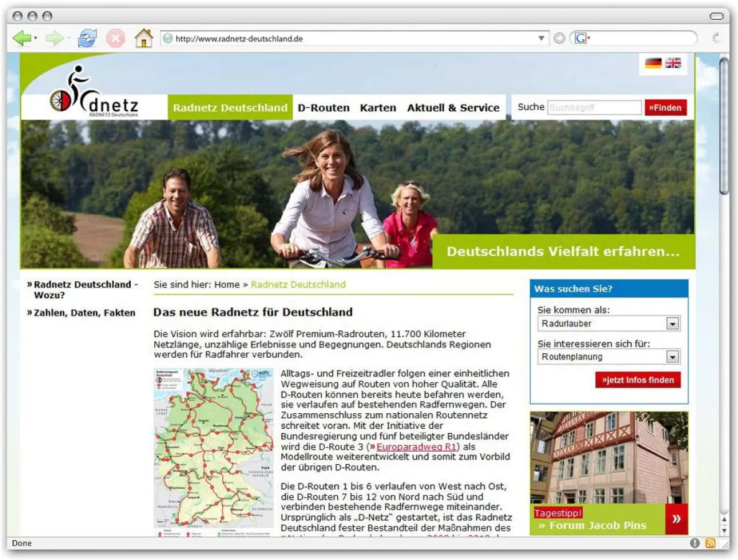This screenshot has height=560, width=738.
Task: Click the Finden search button
Action: pos(666,107)
